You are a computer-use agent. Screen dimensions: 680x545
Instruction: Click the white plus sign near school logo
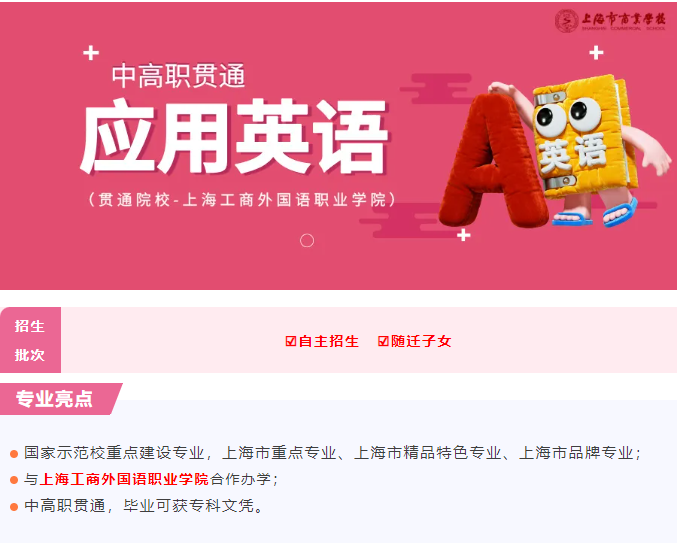(x=596, y=53)
